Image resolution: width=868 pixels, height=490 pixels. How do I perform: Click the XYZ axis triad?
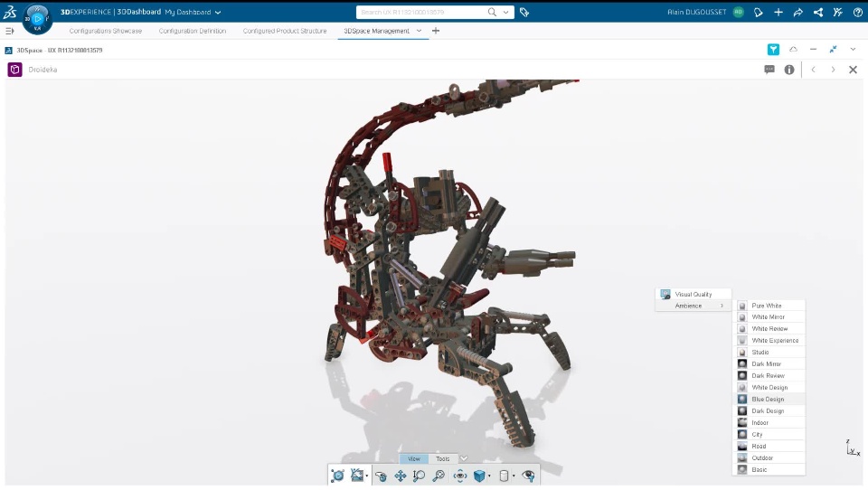pos(853,448)
